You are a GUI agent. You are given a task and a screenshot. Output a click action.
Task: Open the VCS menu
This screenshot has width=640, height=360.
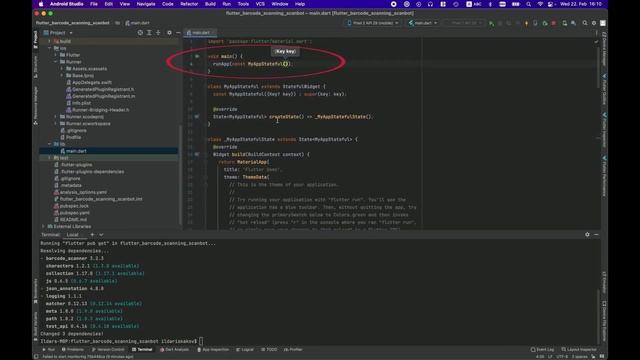pos(260,4)
